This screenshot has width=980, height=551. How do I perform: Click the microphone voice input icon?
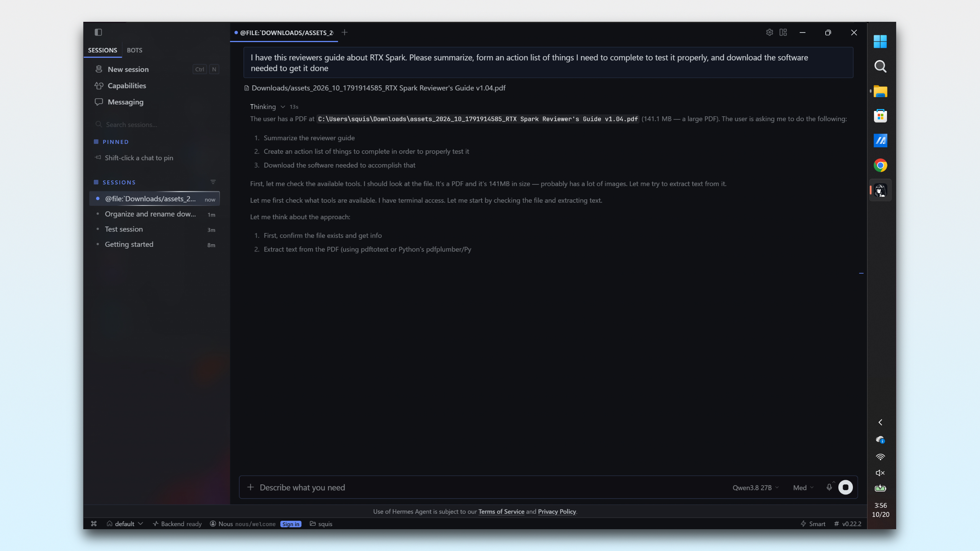coord(829,487)
